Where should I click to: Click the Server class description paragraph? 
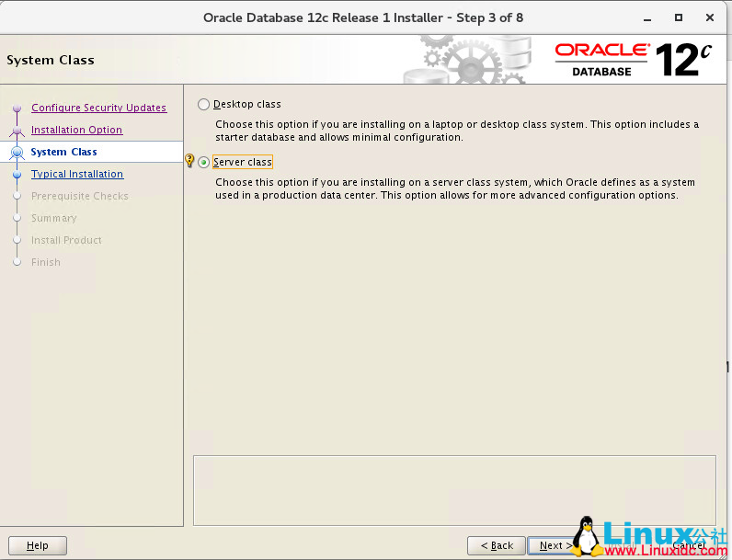click(455, 189)
